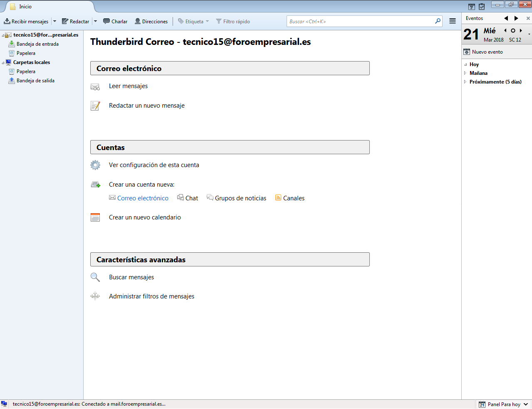Open Charlar chat toolbar button
The height and width of the screenshot is (409, 532).
(115, 21)
